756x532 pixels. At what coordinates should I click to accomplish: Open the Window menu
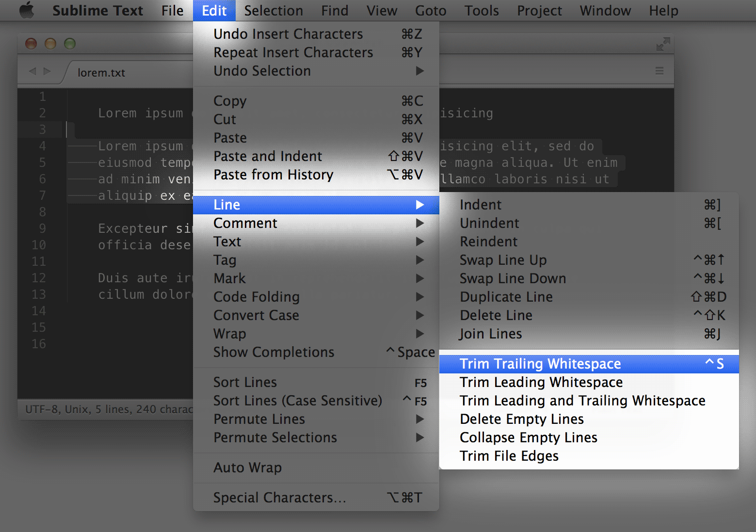605,10
